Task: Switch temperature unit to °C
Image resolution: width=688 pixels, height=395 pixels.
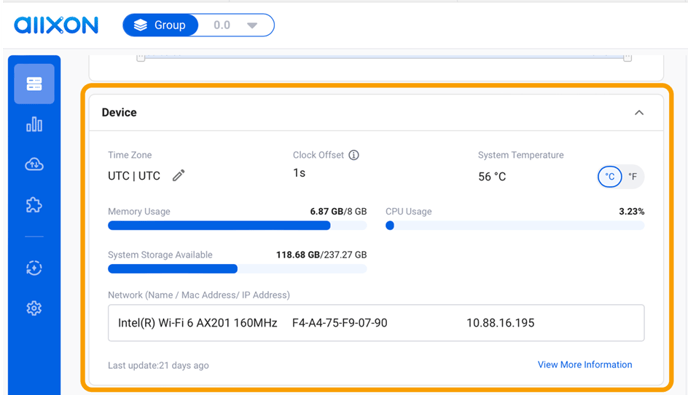Action: pyautogui.click(x=609, y=176)
